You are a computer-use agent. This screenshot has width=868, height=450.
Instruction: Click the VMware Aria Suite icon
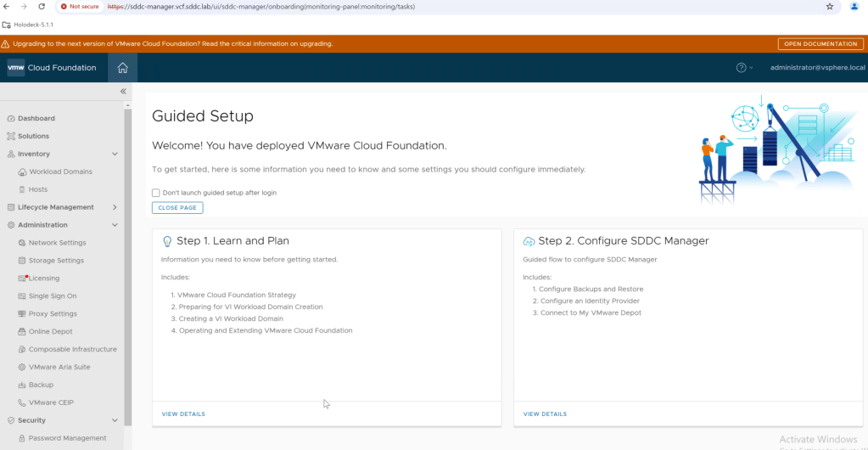click(x=22, y=368)
